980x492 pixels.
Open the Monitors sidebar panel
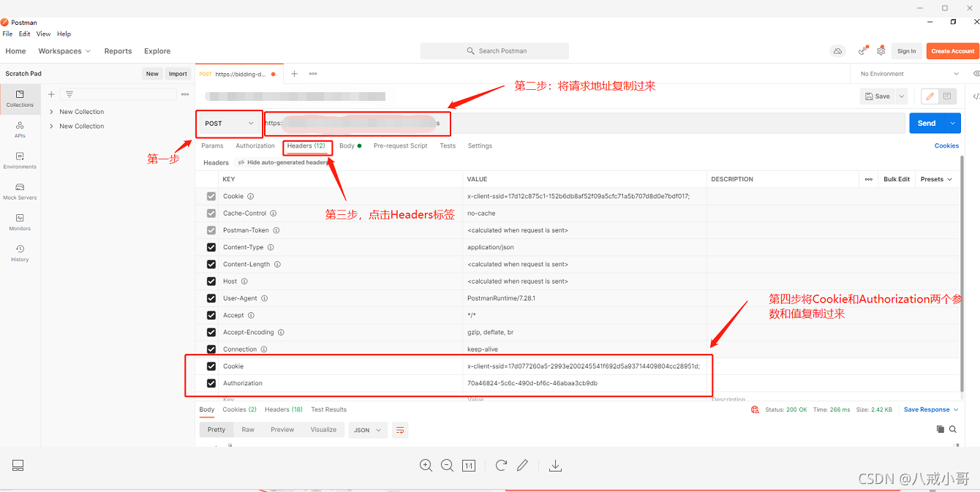coord(20,222)
